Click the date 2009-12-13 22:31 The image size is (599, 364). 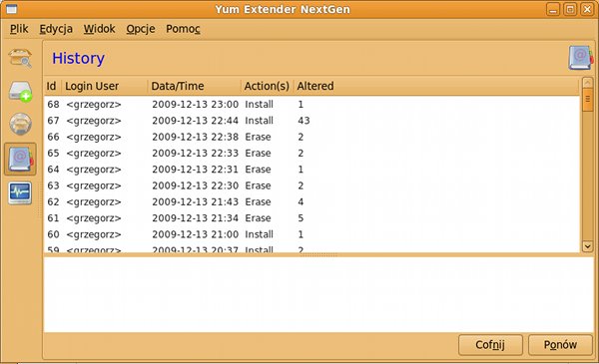pyautogui.click(x=196, y=170)
